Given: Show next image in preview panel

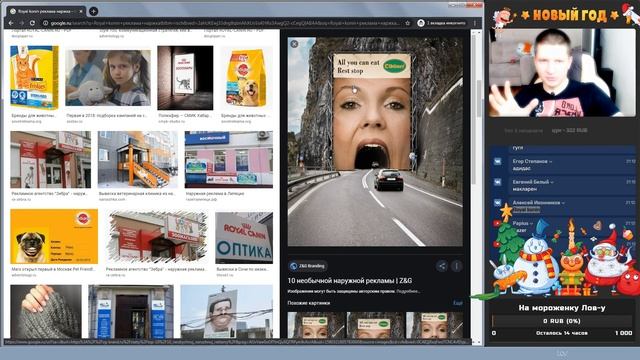Looking at the screenshot, I should tap(456, 44).
